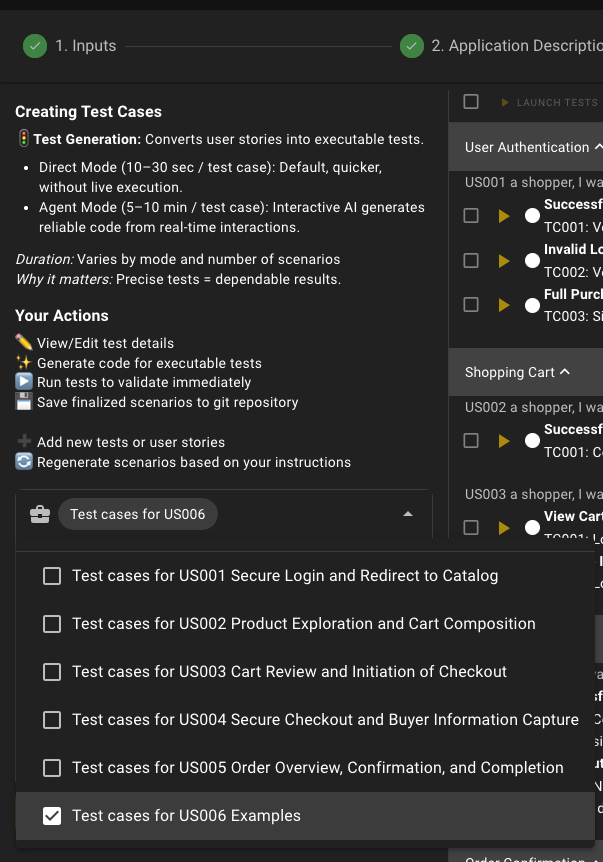The image size is (603, 862).
Task: Run the Invalid Login test case TC002
Action: click(x=505, y=261)
